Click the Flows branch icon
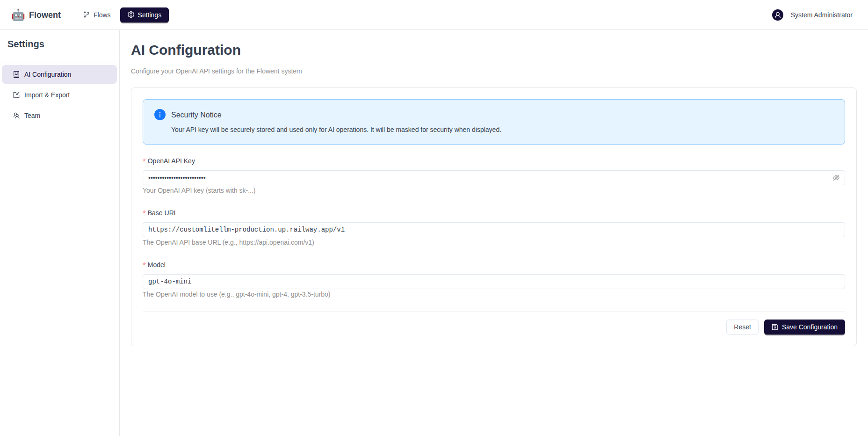The height and width of the screenshot is (436, 868). coord(87,15)
